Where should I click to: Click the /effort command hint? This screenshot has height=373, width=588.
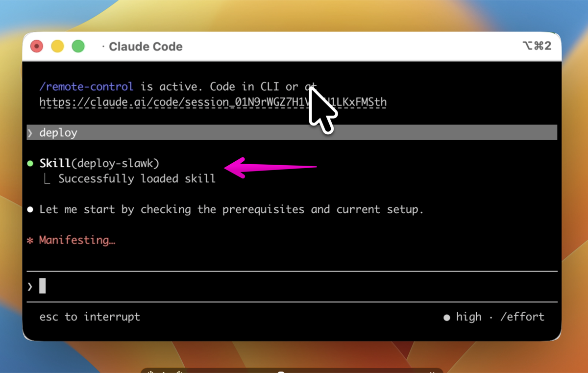click(x=522, y=317)
